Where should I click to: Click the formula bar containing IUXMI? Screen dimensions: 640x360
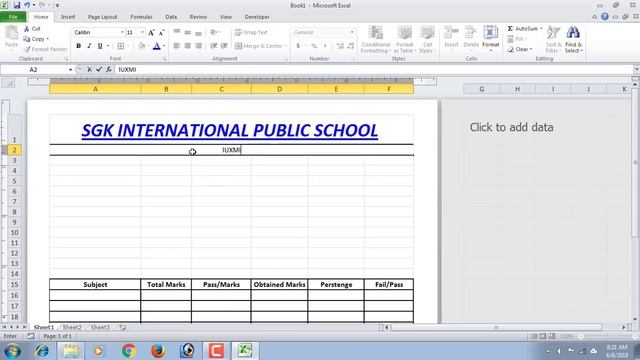tap(373, 70)
